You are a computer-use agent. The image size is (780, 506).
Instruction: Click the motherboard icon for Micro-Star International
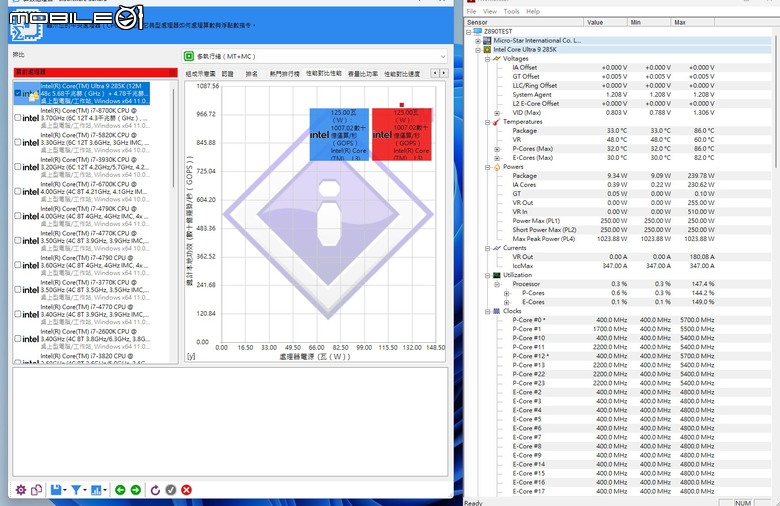(x=487, y=40)
